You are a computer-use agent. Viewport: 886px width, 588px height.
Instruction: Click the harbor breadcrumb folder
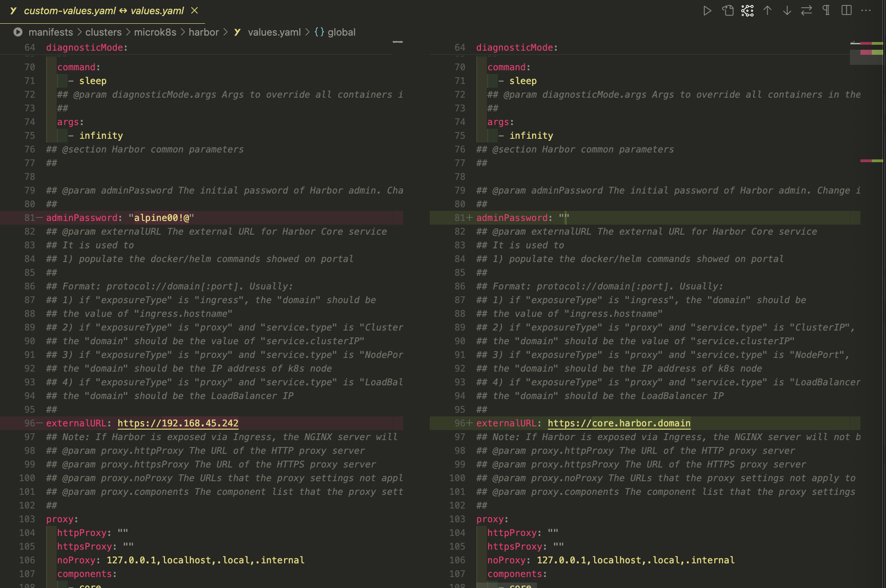tap(204, 32)
